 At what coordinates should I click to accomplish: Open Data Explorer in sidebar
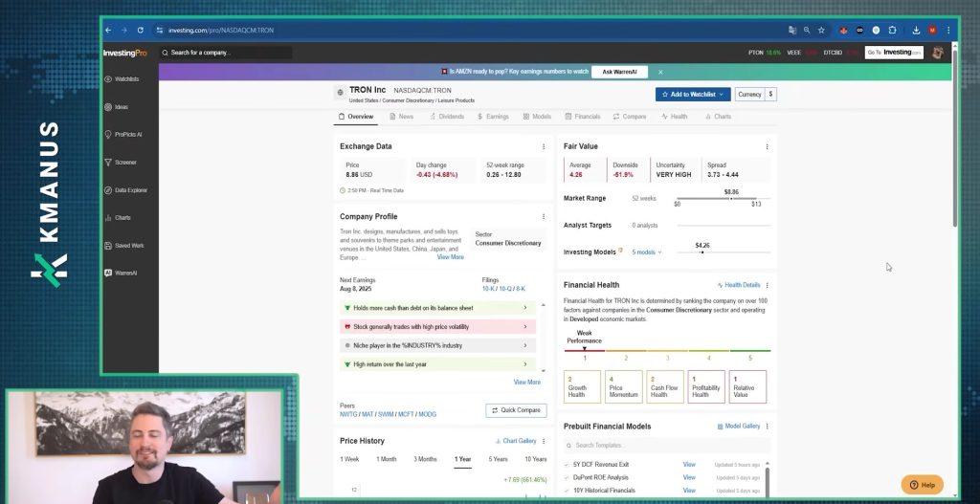pos(108,190)
